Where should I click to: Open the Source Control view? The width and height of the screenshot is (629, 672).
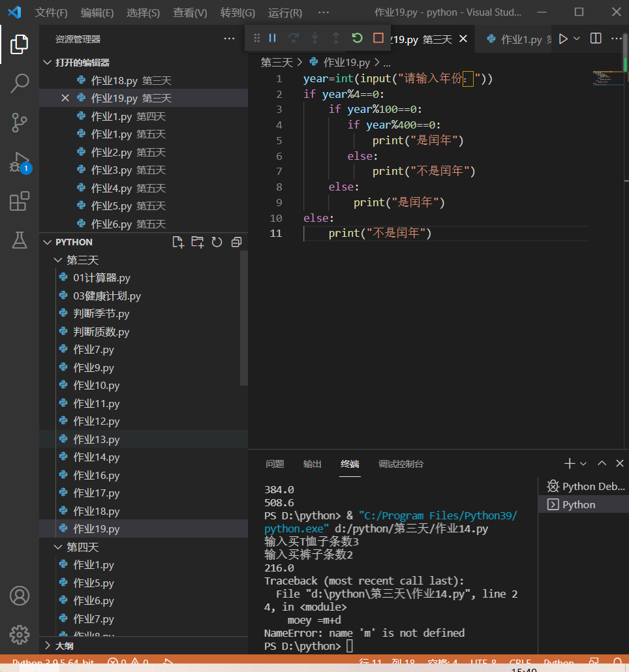click(x=20, y=123)
